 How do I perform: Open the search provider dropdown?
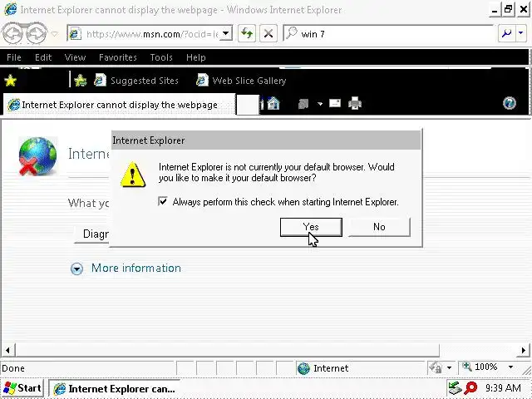(521, 33)
